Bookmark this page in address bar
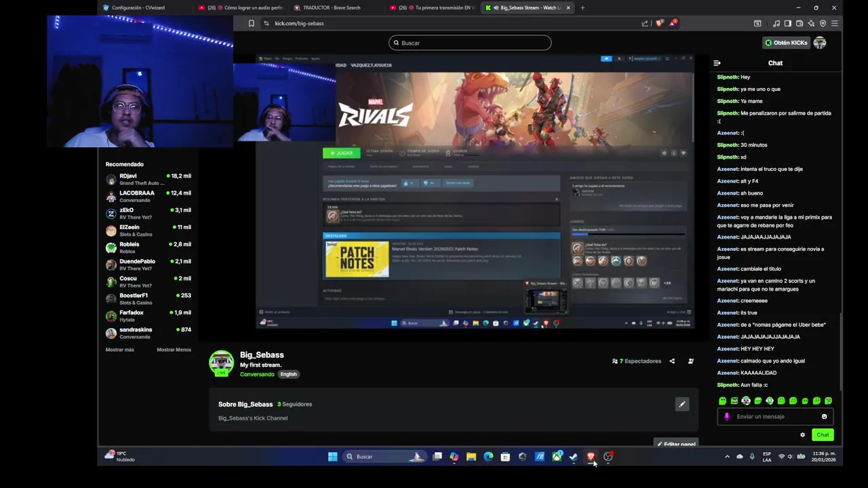Screen dimensions: 868x488 [251, 23]
